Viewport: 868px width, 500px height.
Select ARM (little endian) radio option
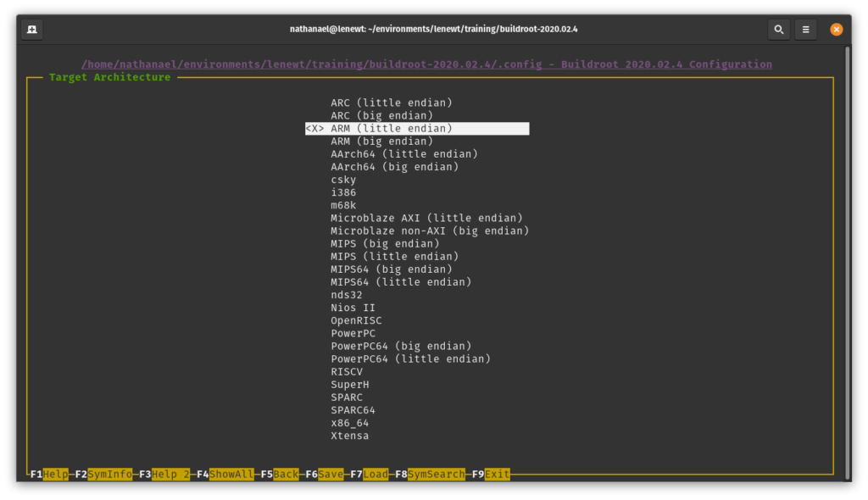391,129
